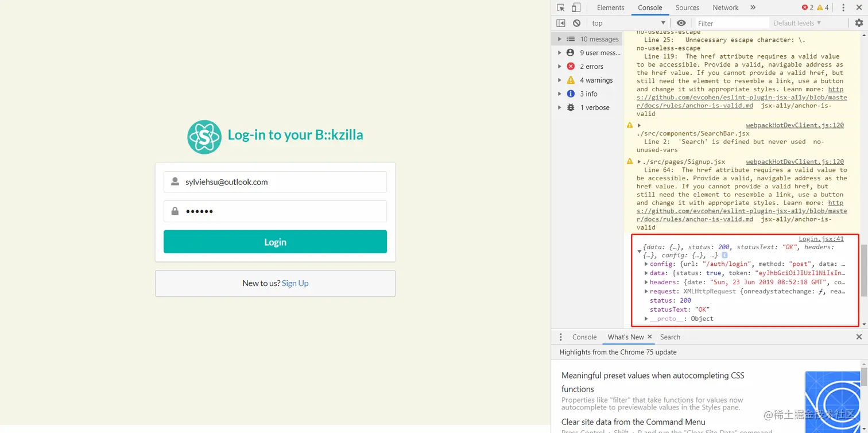Close the bottom drawer

859,337
